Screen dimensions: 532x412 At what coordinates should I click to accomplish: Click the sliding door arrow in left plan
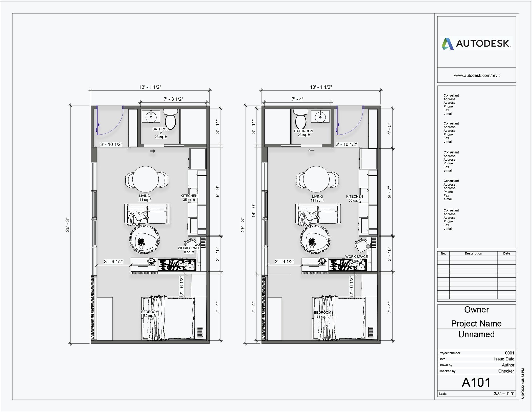tap(152, 151)
